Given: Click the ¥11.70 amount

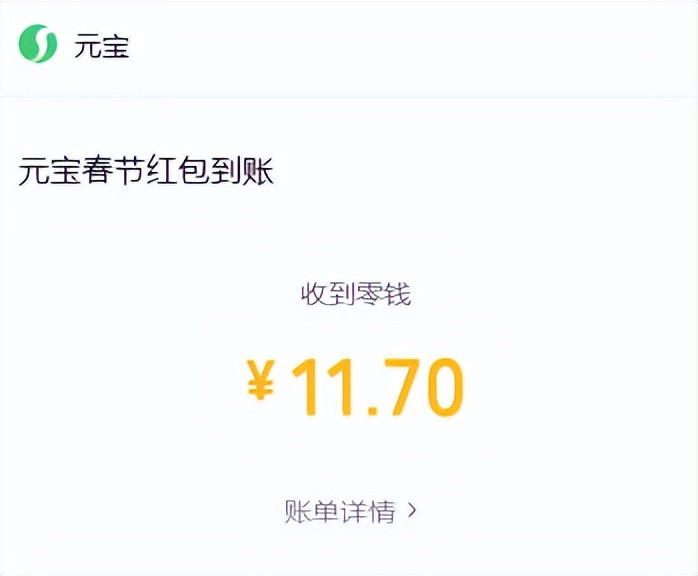Looking at the screenshot, I should click(x=356, y=387).
